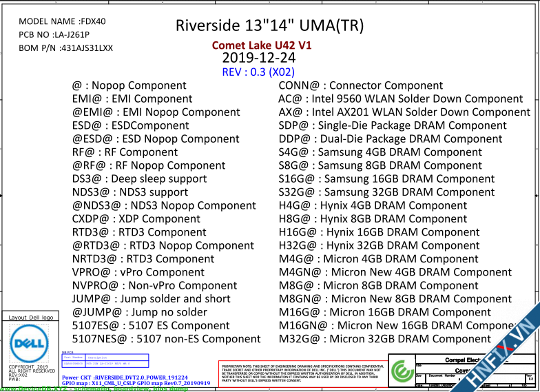Select the "CONN@ : Connector Component" entry
Viewport: 540px width, 392px height.
pos(360,85)
